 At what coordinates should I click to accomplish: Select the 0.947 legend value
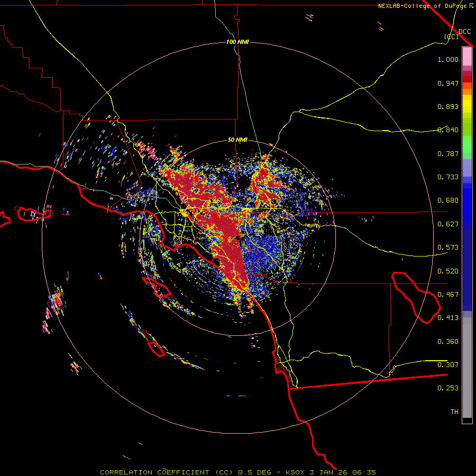(x=448, y=83)
